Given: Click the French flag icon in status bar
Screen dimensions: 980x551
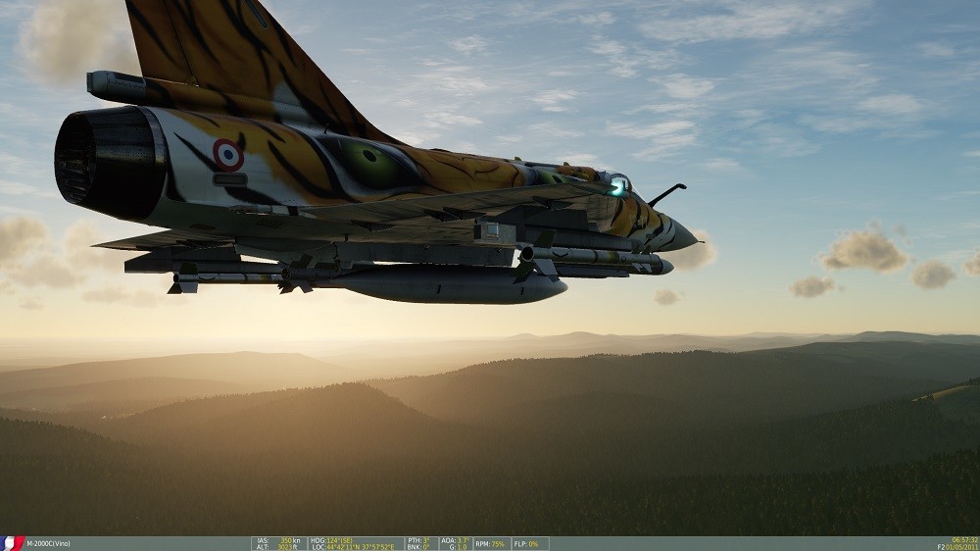Looking at the screenshot, I should pos(12,543).
